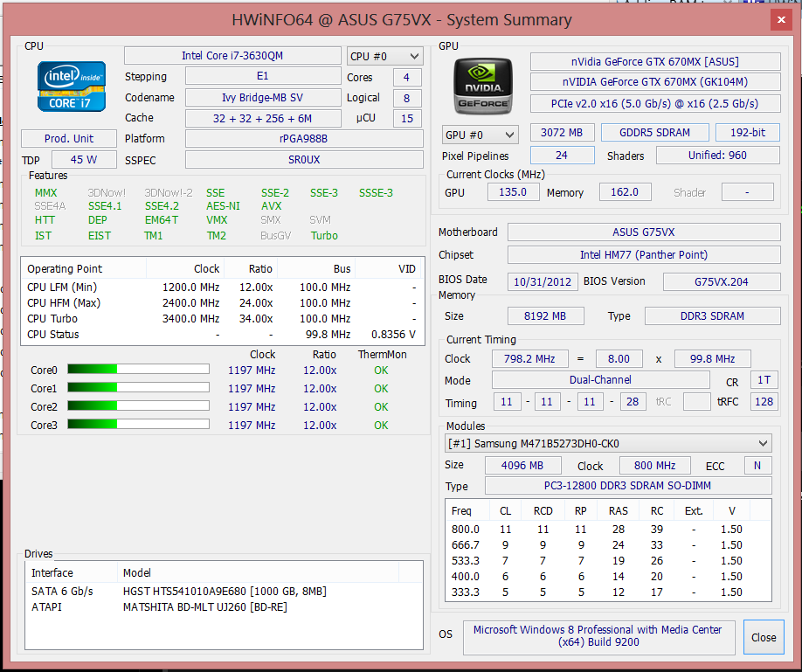
Task: Click the SR0UX SSPEC field
Action: [x=304, y=160]
